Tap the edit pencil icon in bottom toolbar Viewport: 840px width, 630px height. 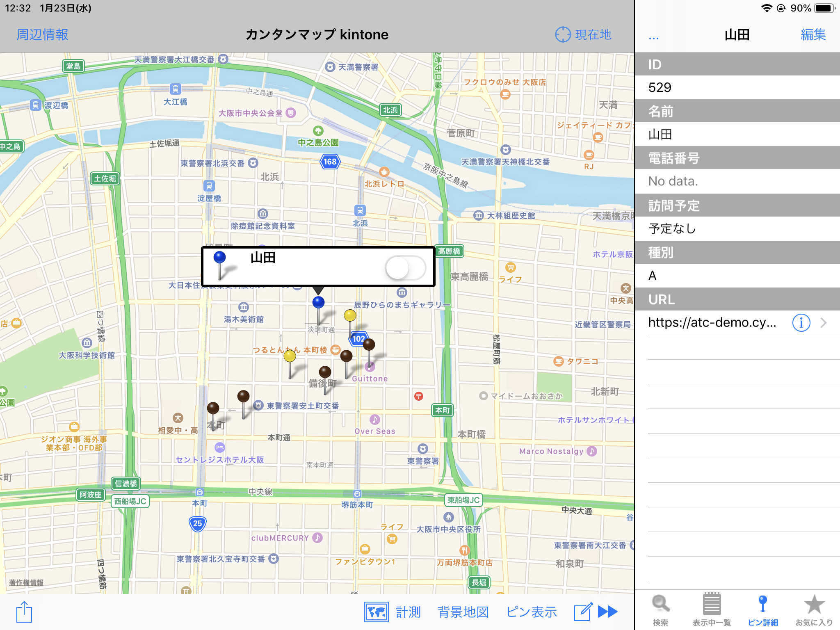click(x=583, y=612)
